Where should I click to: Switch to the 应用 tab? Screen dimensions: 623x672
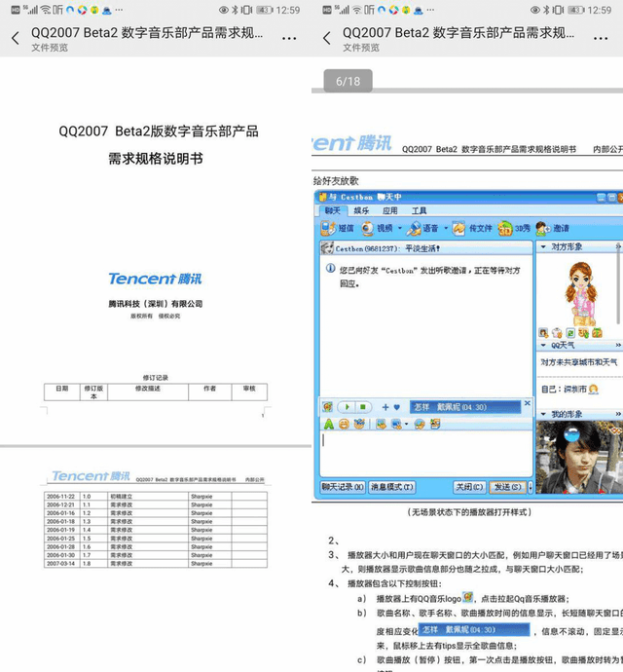(390, 210)
